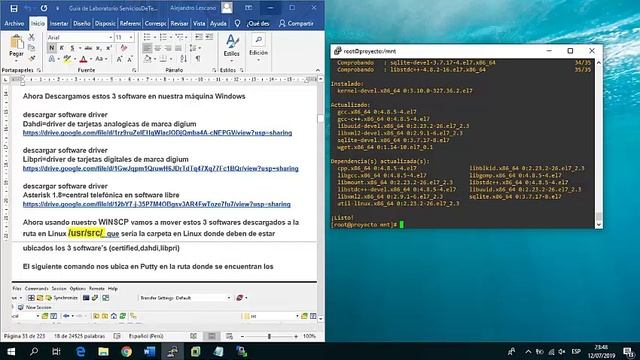Toggle Print layout view in status bar
The height and width of the screenshot is (360, 640).
211,336
